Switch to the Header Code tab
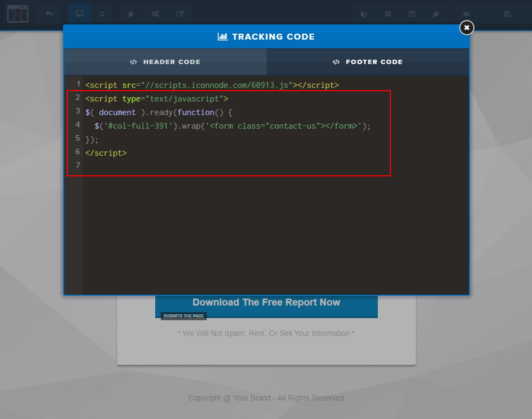The height and width of the screenshot is (419, 532). click(165, 62)
